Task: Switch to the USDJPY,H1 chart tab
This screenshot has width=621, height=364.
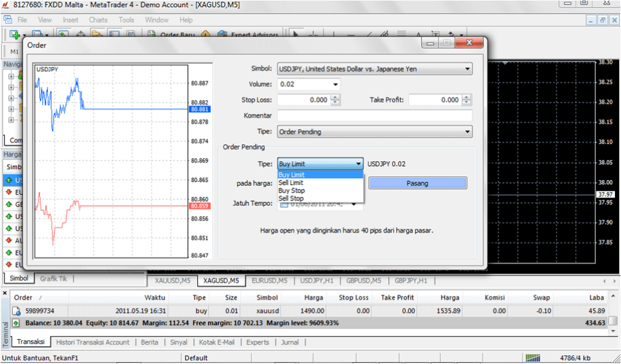Action: [x=317, y=280]
